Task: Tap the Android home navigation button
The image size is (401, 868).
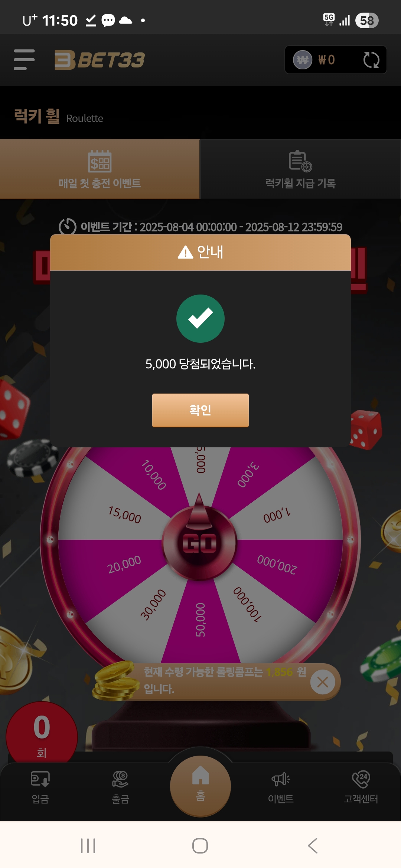Action: tap(200, 846)
